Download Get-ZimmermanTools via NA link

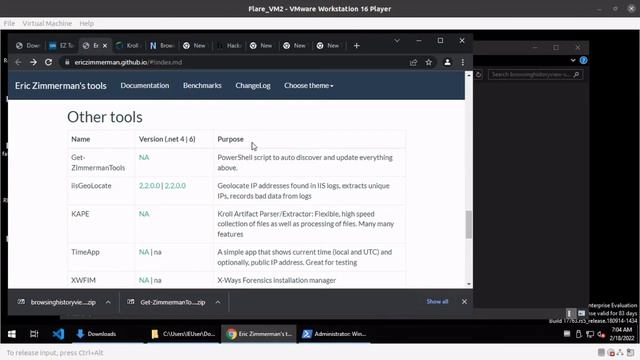tap(144, 158)
